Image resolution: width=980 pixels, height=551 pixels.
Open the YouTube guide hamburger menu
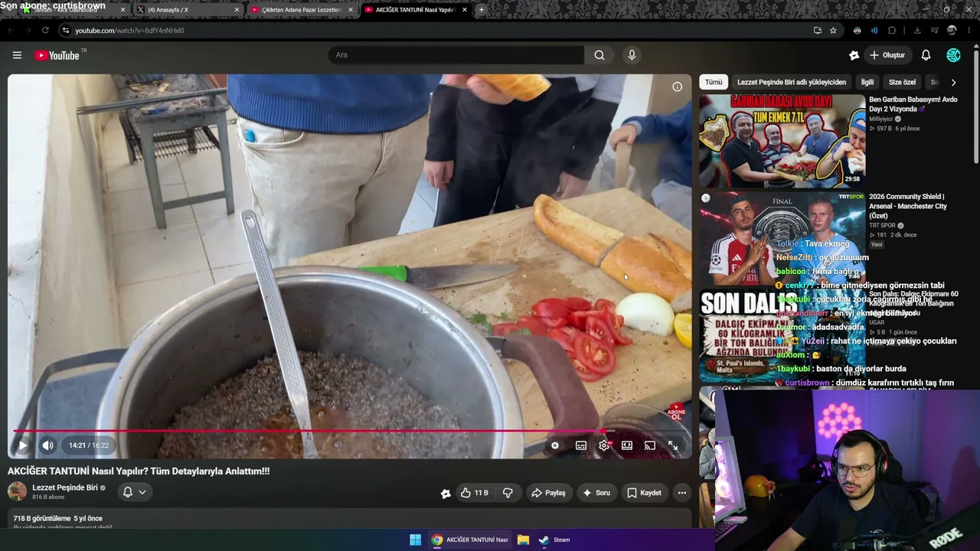pyautogui.click(x=17, y=55)
